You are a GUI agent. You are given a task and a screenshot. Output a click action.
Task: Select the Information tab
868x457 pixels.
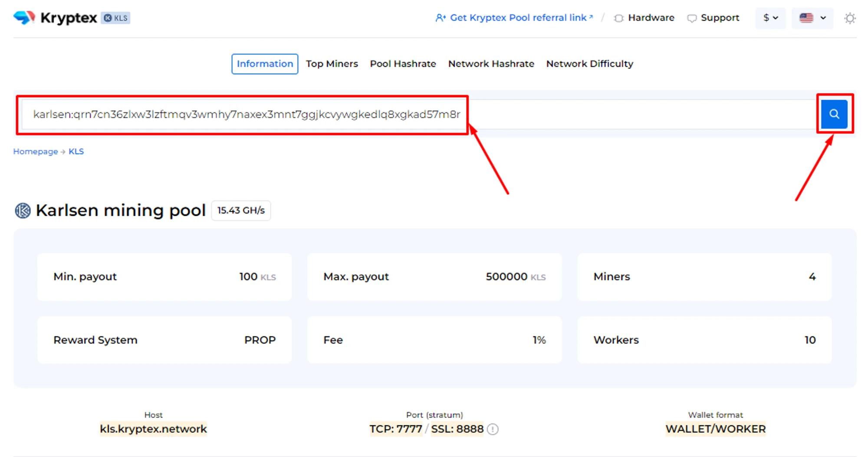click(x=265, y=64)
